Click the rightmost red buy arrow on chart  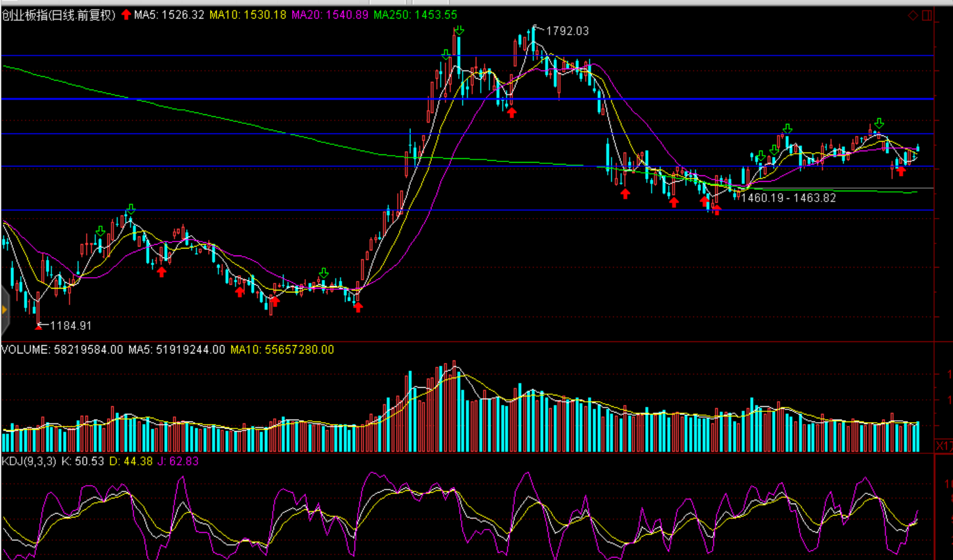(x=901, y=171)
